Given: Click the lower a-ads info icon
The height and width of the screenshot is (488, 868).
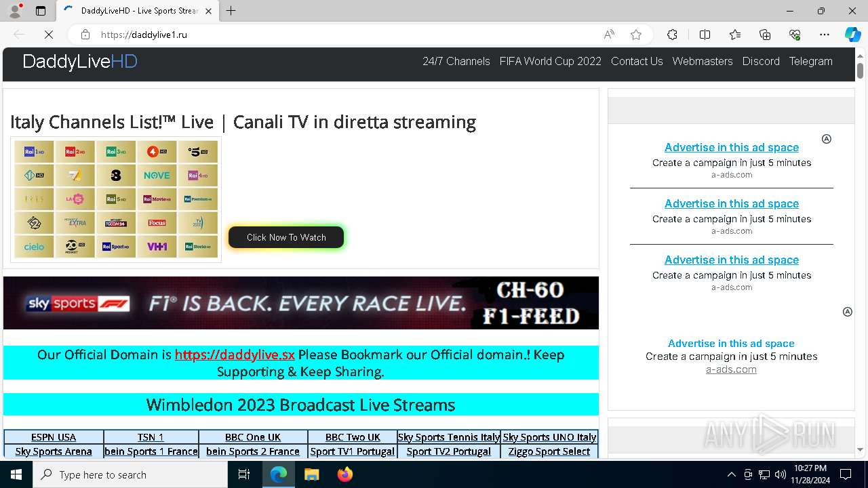Looking at the screenshot, I should (847, 312).
